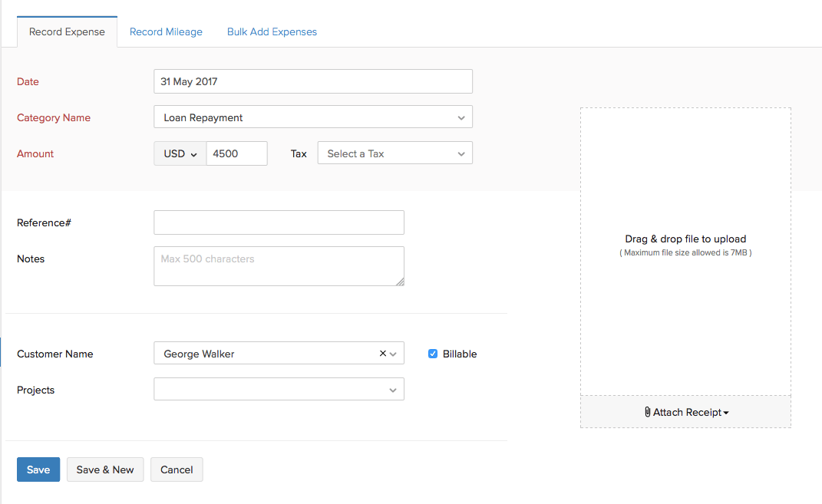Screen dimensions: 822x504
Task: Open the USD currency selector
Action: pyautogui.click(x=180, y=153)
